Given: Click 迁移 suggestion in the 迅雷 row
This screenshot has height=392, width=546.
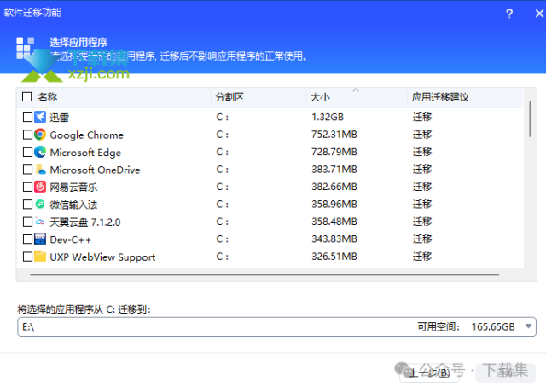Looking at the screenshot, I should pos(422,117).
